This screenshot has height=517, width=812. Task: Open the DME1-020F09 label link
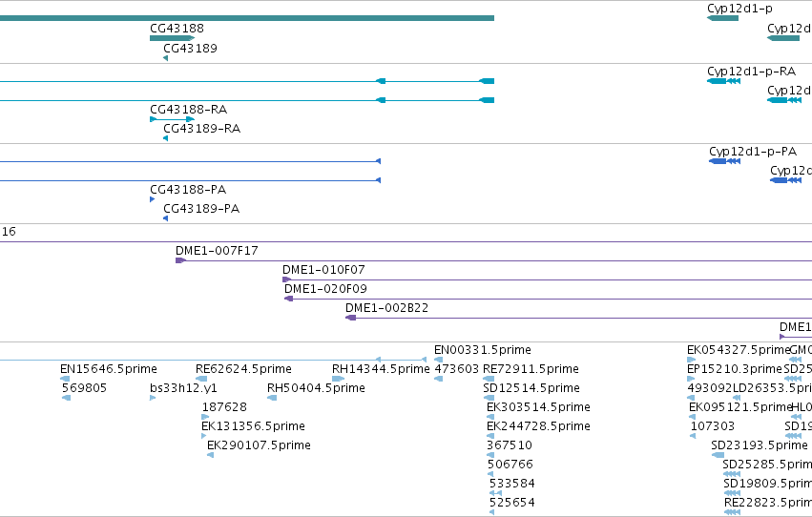[x=325, y=289]
